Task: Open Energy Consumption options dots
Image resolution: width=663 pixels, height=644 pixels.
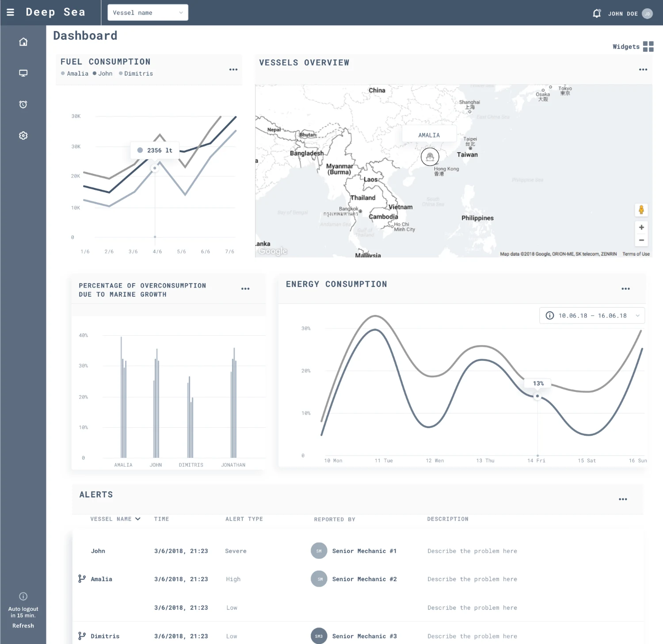Action: coord(625,289)
